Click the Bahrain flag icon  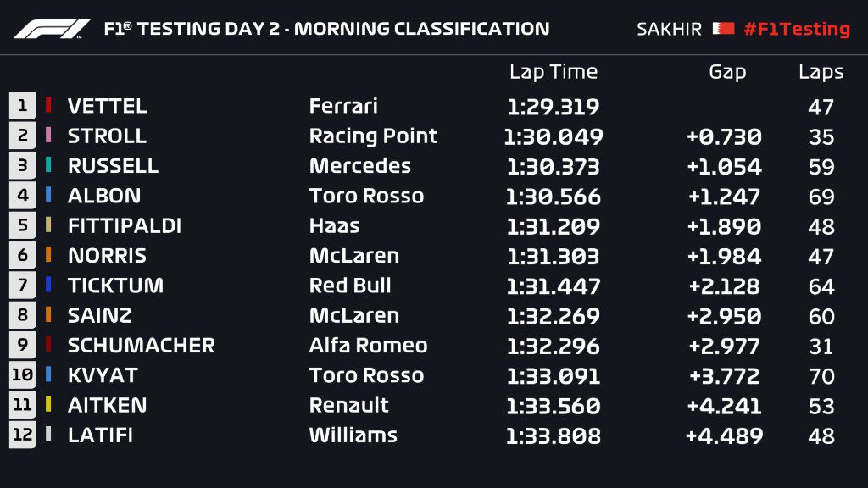tap(723, 28)
